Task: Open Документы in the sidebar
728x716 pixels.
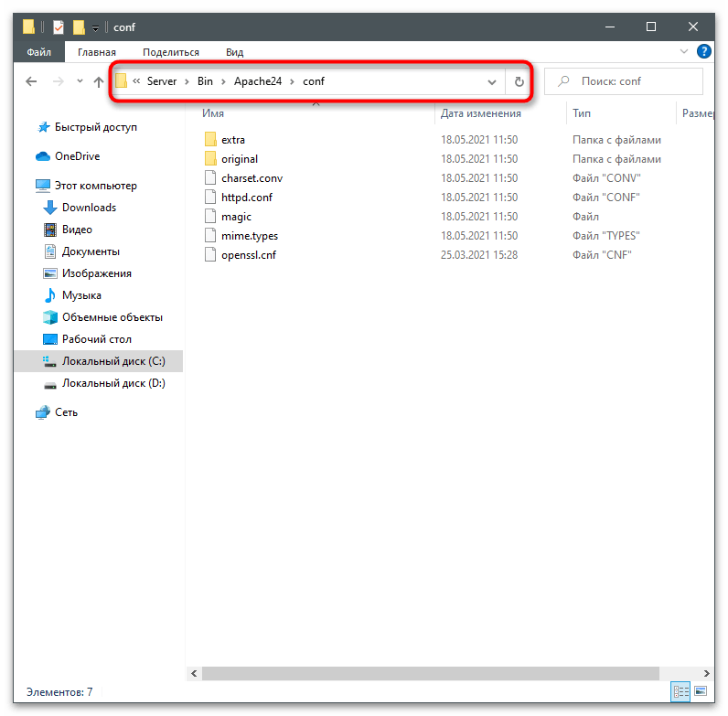Action: [x=91, y=251]
